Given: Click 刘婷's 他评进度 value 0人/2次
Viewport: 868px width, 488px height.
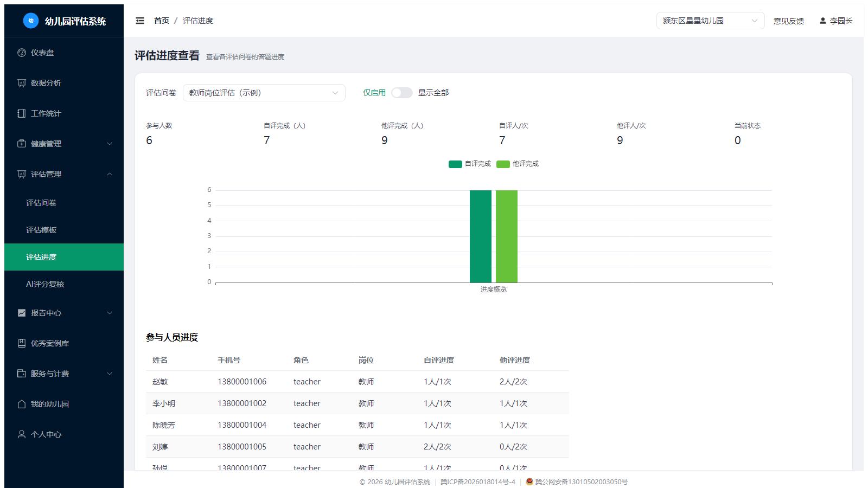Looking at the screenshot, I should coord(513,447).
